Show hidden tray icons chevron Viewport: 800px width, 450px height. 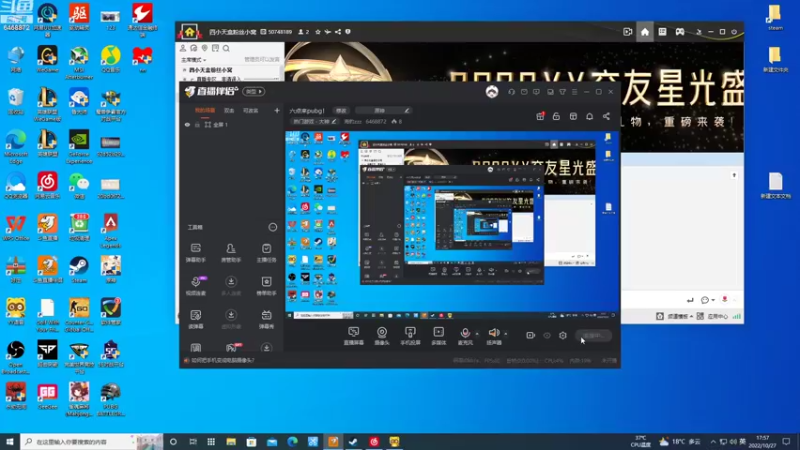[713, 441]
